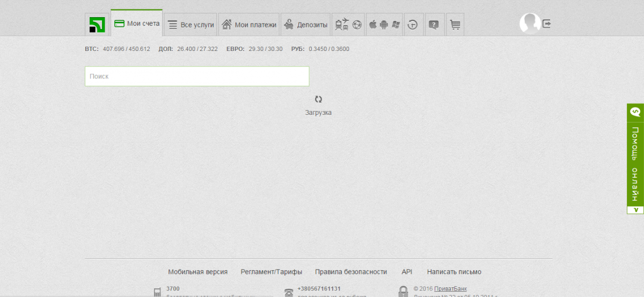The height and width of the screenshot is (297, 644).
Task: Focus the Поиск search field
Action: [x=197, y=76]
